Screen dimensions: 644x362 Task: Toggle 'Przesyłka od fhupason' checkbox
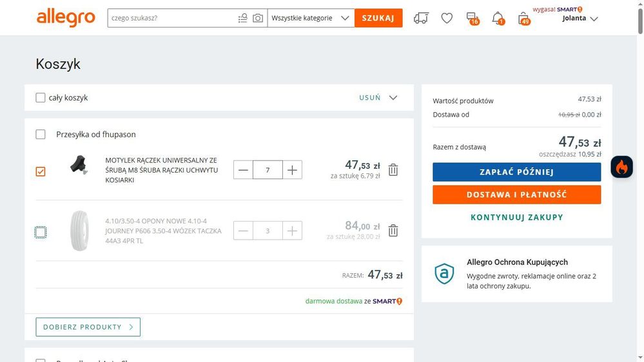coord(41,135)
